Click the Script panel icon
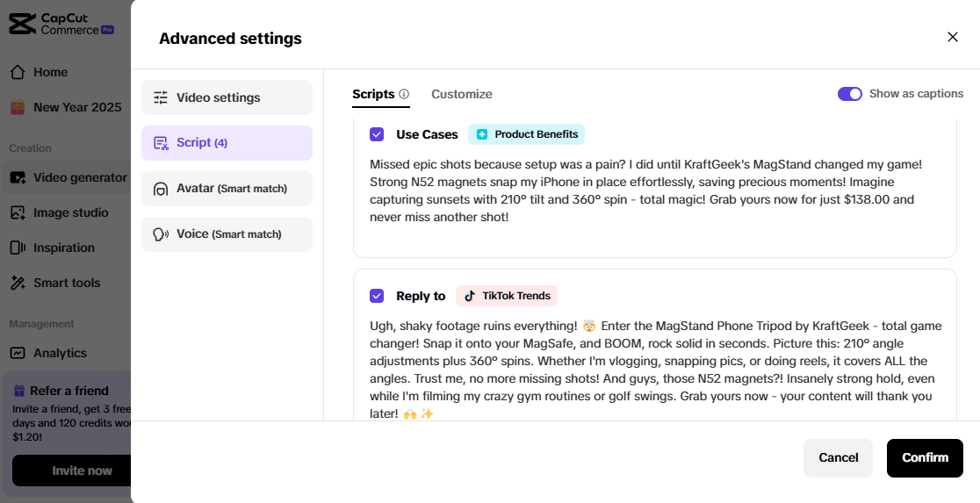 (x=161, y=143)
